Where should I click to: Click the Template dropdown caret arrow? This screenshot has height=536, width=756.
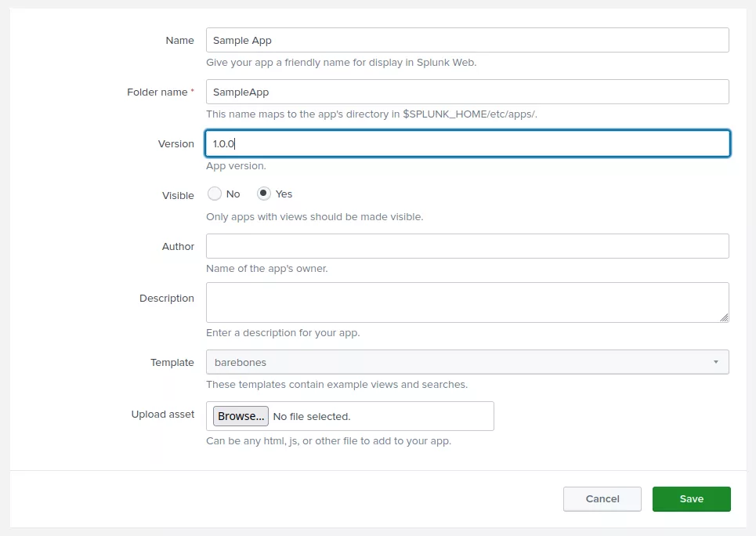tap(715, 362)
